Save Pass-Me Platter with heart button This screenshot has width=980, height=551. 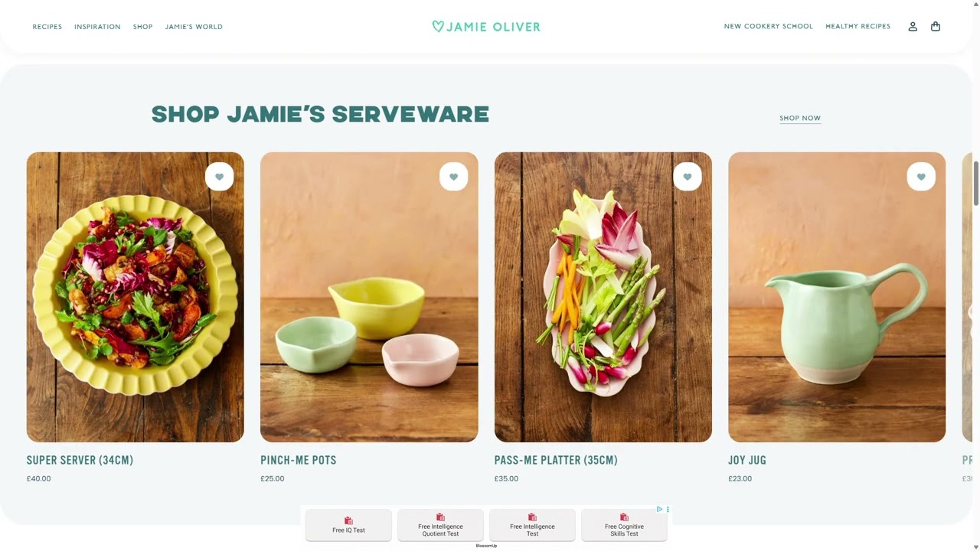[x=688, y=177]
